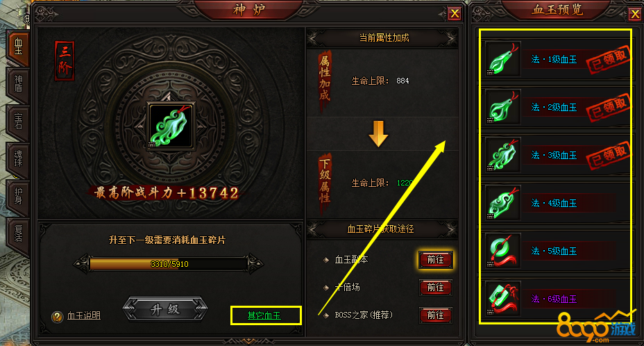Viewport: 644px width, 346px height.
Task: Open the 宝石 side tab
Action: coord(18,122)
